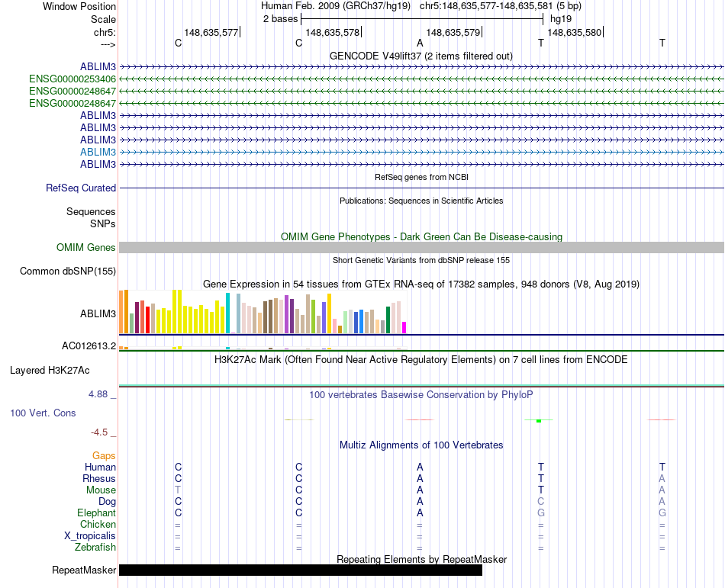725x588 pixels.
Task: Select the Chicken species label
Action: click(x=98, y=524)
